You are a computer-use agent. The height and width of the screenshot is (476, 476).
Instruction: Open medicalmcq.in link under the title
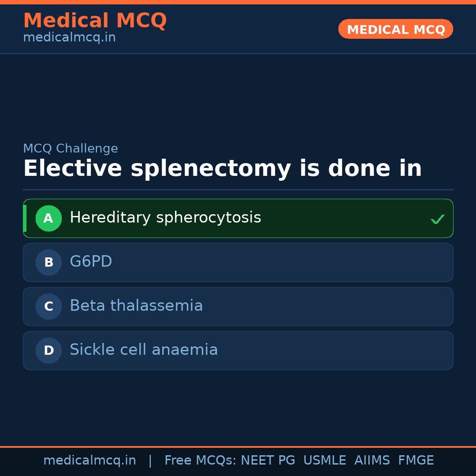pyautogui.click(x=69, y=37)
